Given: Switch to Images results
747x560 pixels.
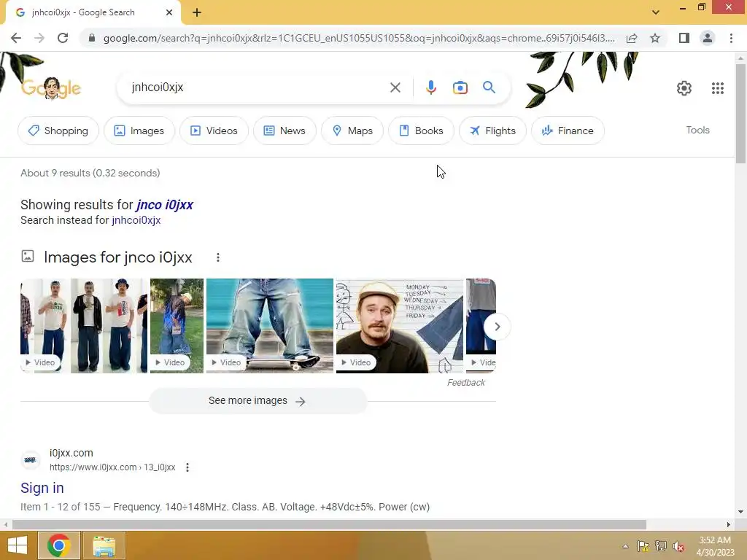Looking at the screenshot, I should point(139,131).
